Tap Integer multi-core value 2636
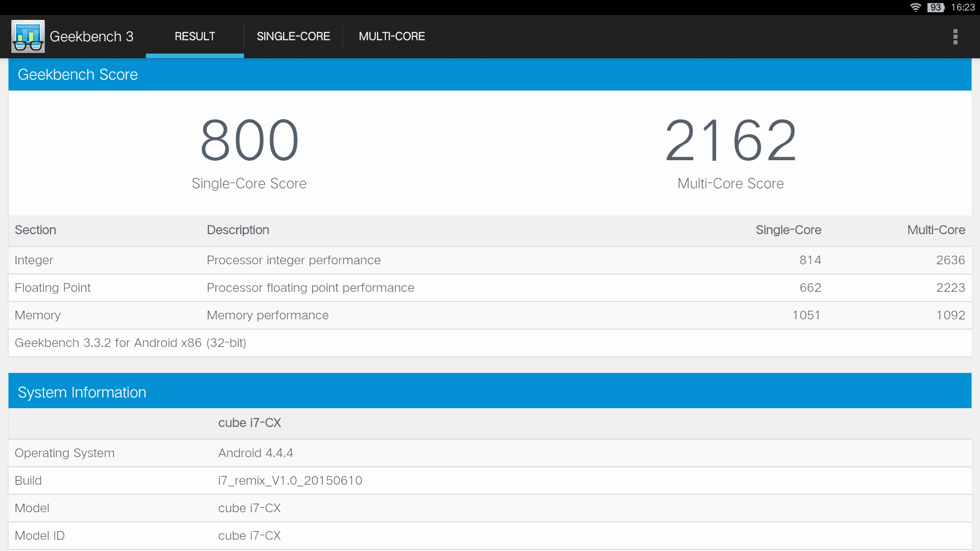 tap(950, 260)
